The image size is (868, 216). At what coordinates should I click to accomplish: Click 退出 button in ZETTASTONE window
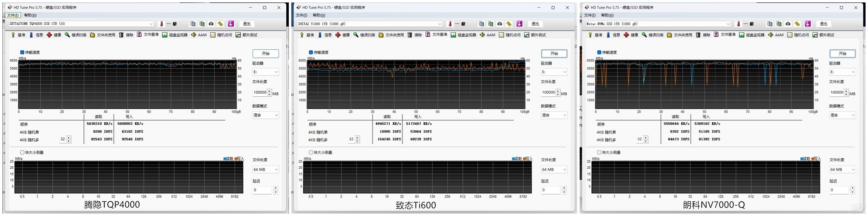tap(247, 24)
